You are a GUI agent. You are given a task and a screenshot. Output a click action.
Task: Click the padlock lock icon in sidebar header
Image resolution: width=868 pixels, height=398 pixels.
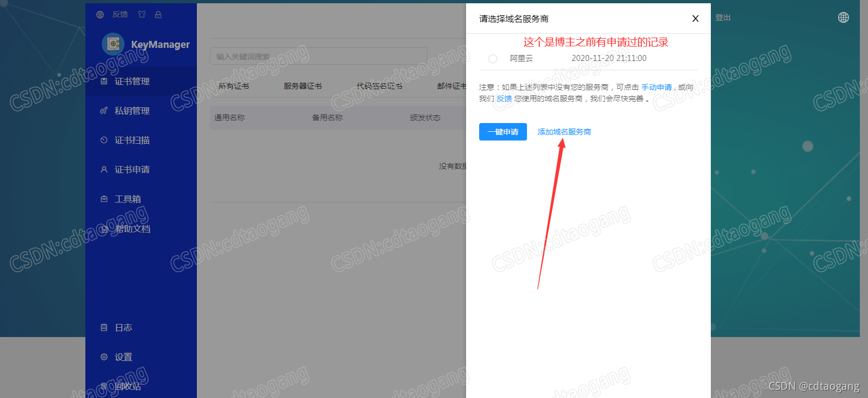pos(158,15)
